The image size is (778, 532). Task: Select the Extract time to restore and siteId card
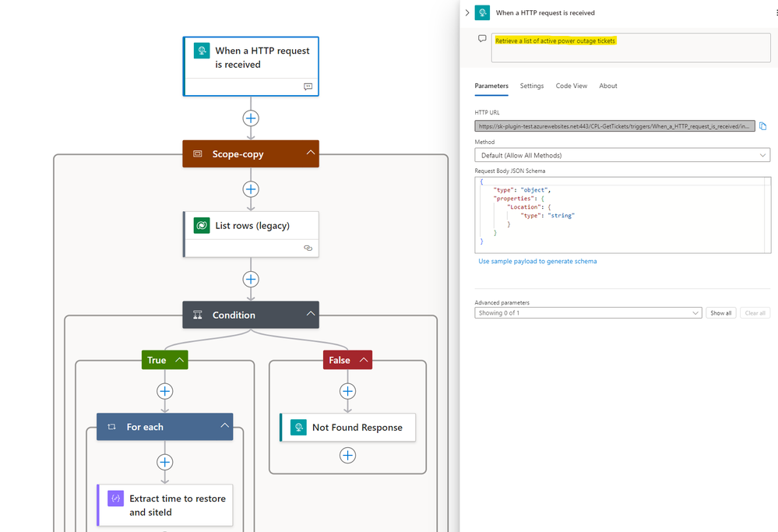(165, 506)
